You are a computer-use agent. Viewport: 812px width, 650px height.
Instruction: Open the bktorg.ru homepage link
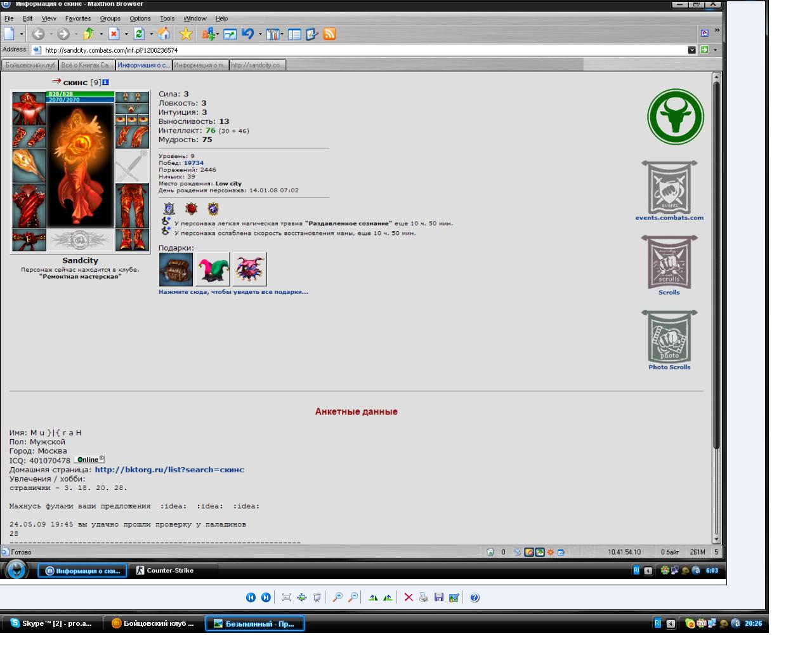click(x=169, y=470)
